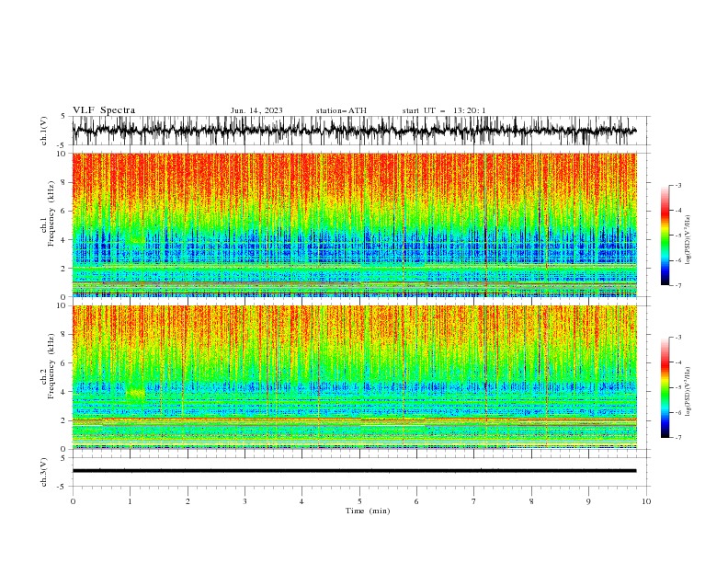Click the '8' tick on the ch.1 frequency axis
728x563 pixels.
(x=65, y=182)
